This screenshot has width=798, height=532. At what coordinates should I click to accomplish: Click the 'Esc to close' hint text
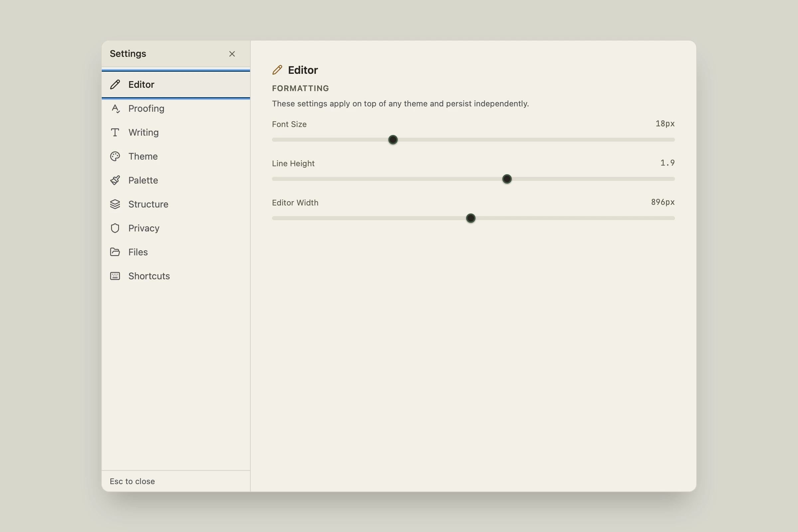coord(132,481)
